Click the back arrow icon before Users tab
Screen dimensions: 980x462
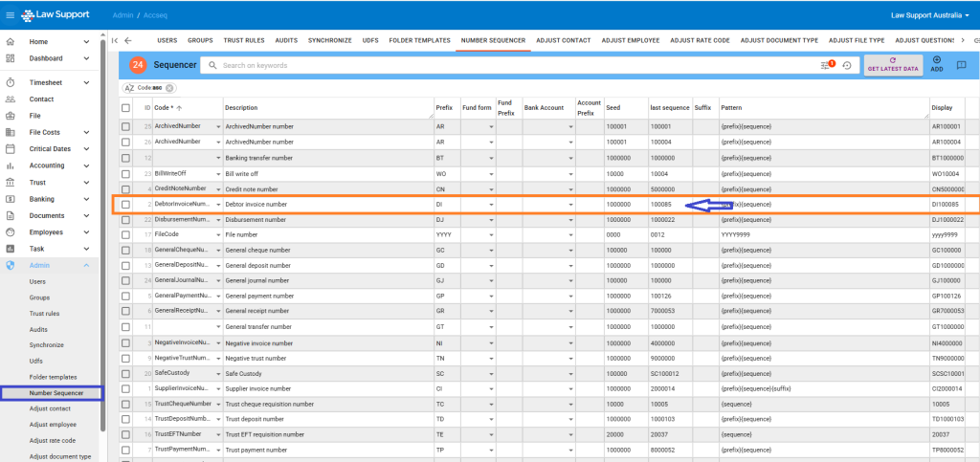[x=128, y=40]
